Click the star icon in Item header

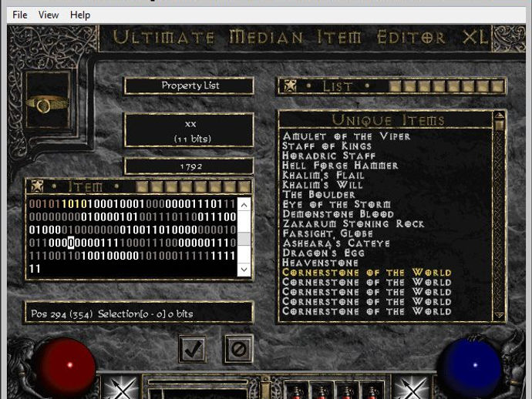(37, 186)
